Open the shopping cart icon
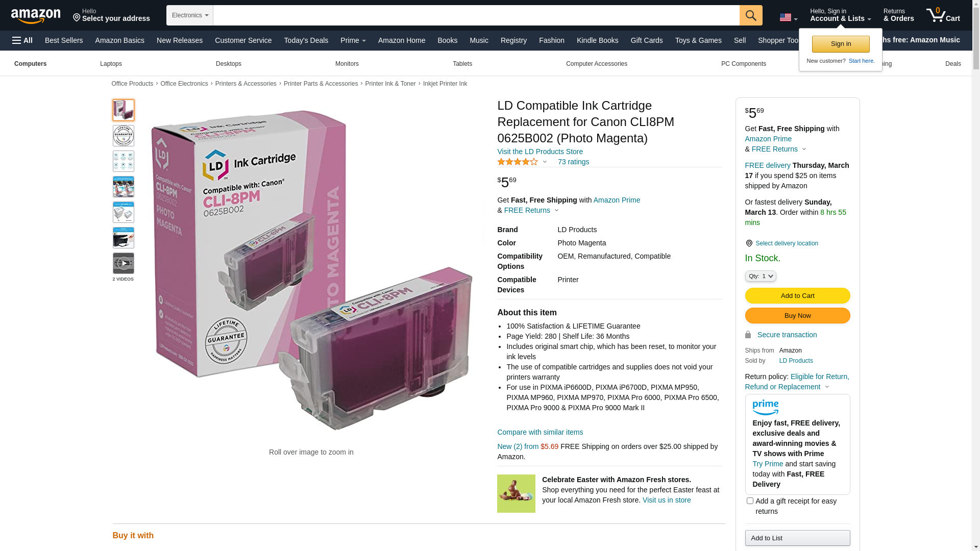 tap(943, 15)
